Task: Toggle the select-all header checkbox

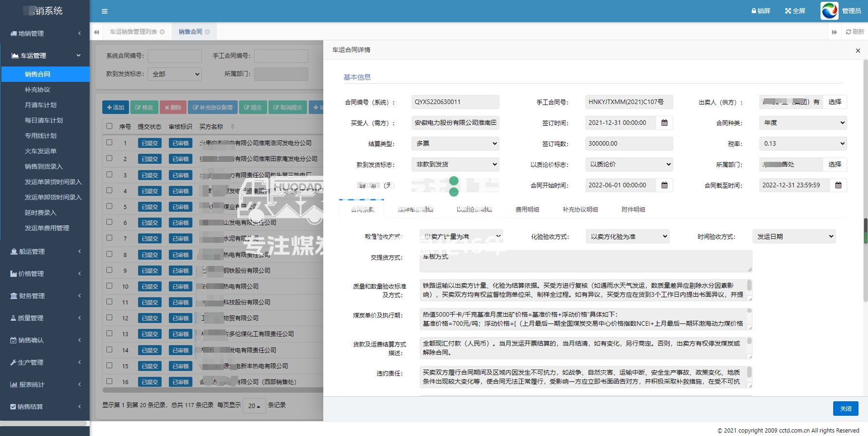Action: pyautogui.click(x=109, y=126)
